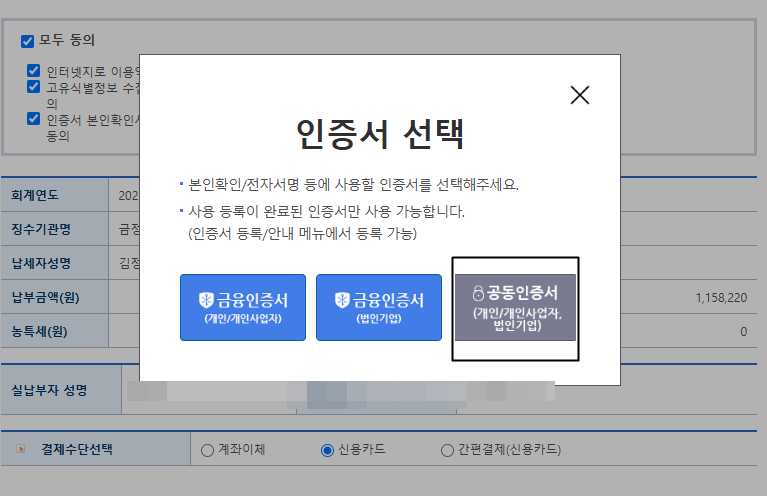Click the 회계연도 row label

tap(35, 195)
